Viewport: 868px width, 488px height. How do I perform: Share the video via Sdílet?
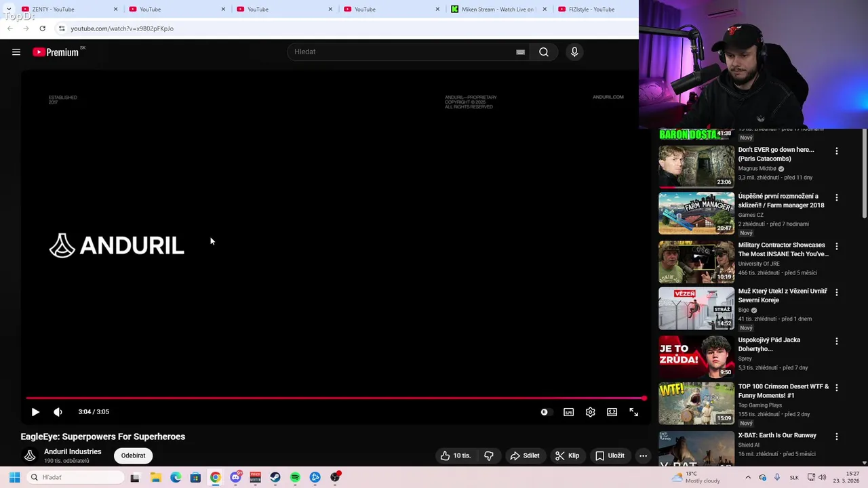click(525, 455)
